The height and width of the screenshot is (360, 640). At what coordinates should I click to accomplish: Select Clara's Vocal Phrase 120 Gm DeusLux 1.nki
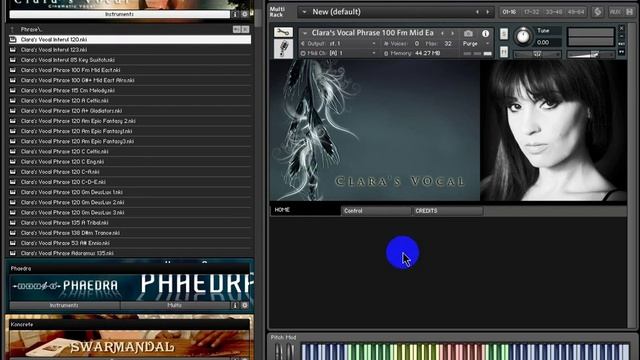[130, 192]
